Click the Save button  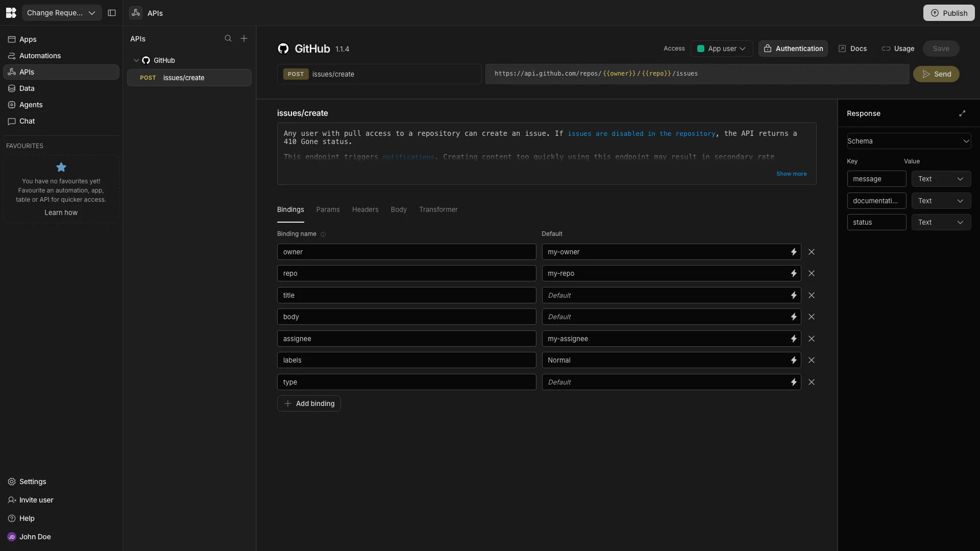point(941,49)
